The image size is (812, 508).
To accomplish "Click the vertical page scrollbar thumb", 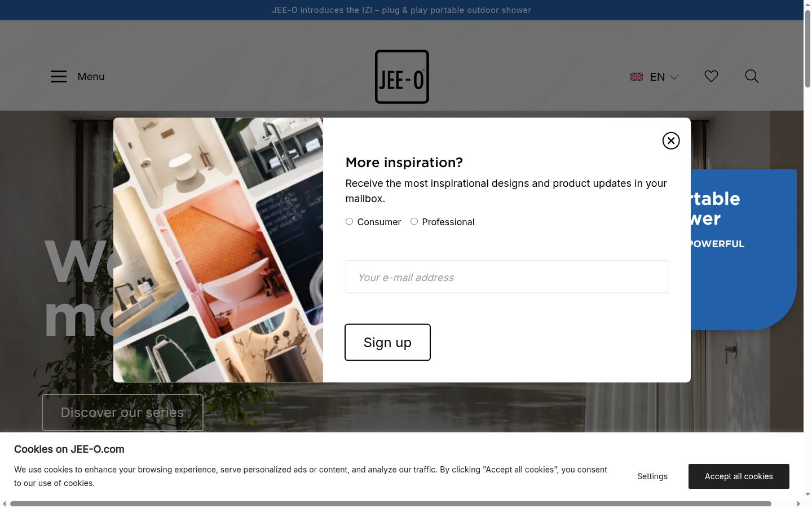I will point(807,48).
